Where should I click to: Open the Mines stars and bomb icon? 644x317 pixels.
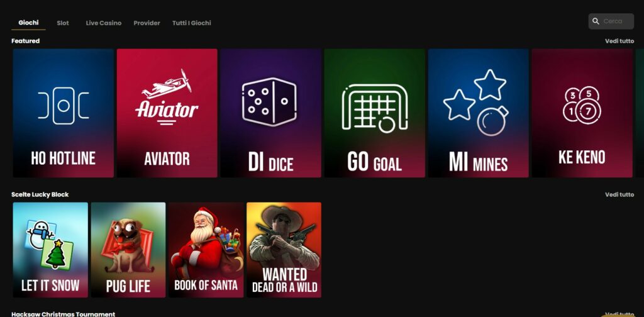[476, 103]
